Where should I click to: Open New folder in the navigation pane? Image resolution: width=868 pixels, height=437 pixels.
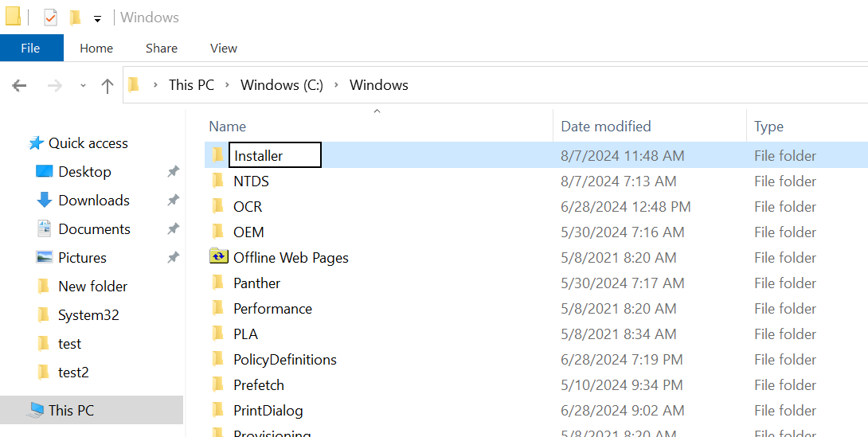pos(92,286)
